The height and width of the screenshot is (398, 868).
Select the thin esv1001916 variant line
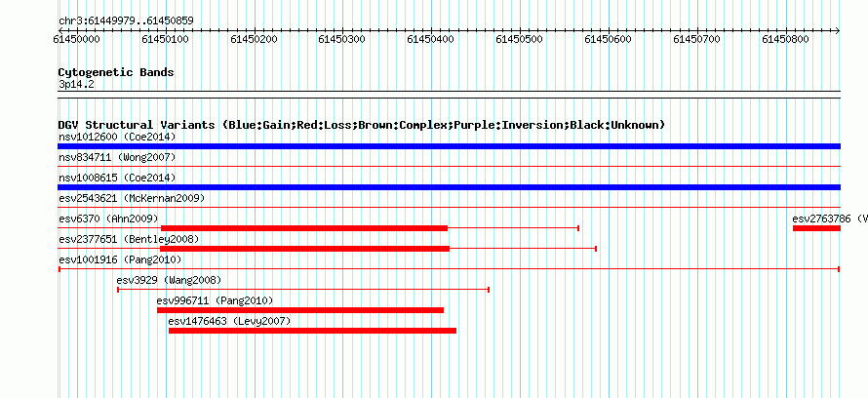pos(449,269)
